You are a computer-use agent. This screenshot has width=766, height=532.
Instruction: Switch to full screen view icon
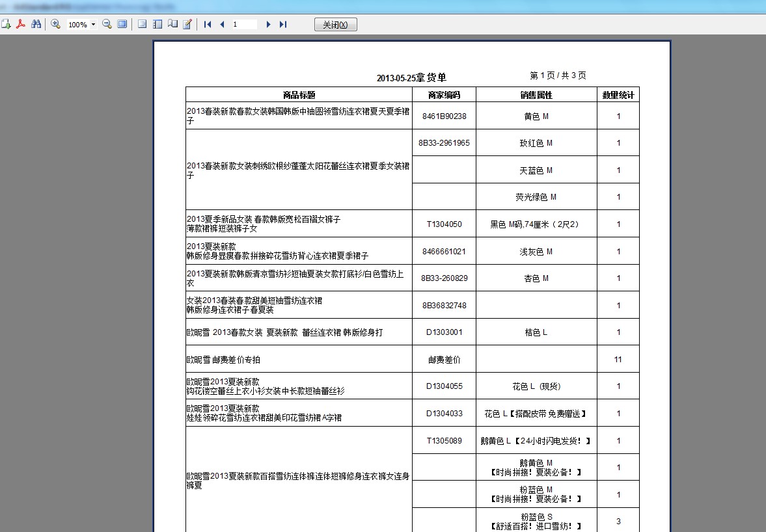122,24
